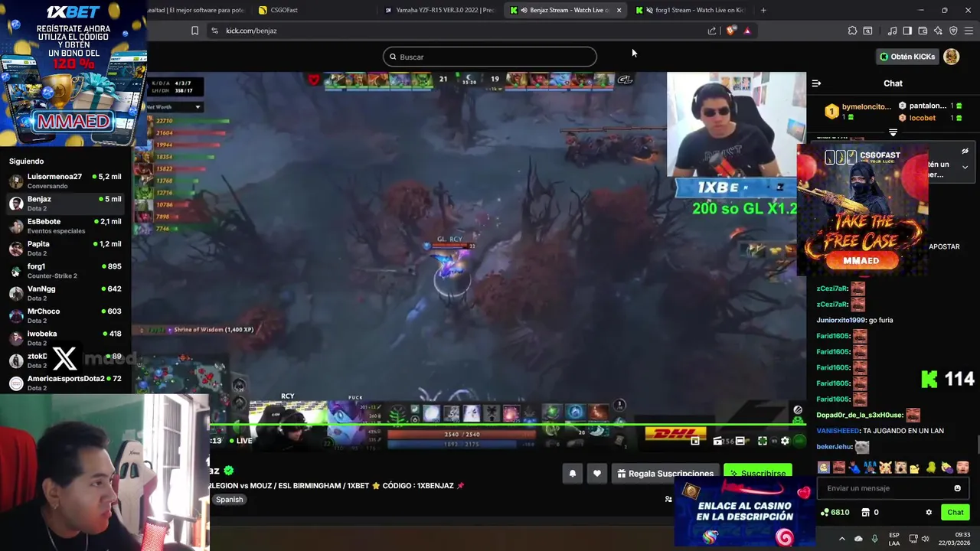Screen dimensions: 980x551
Task: Collapse the chat panel with arrow icon
Action: [x=816, y=83]
